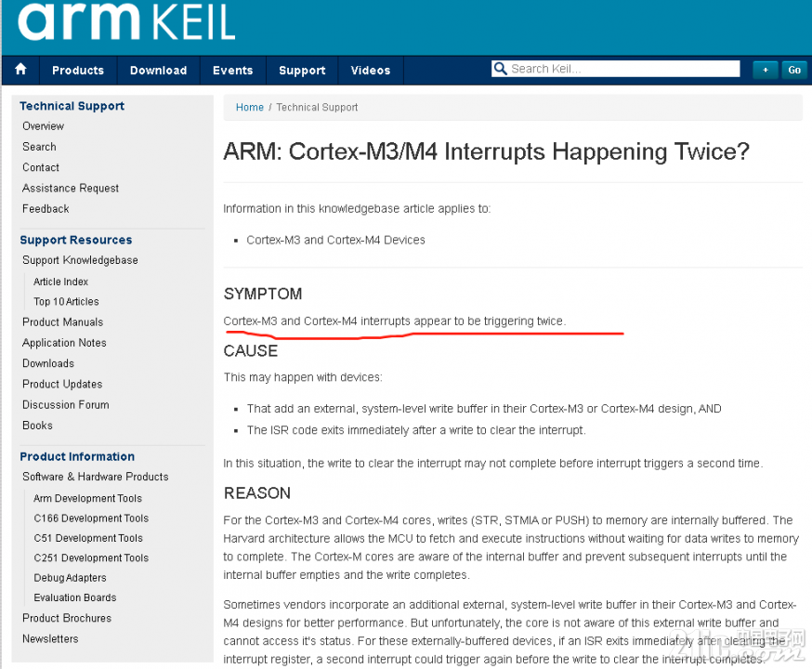Image resolution: width=812 pixels, height=669 pixels.
Task: Open the Newsletters sidebar link
Action: (x=50, y=639)
